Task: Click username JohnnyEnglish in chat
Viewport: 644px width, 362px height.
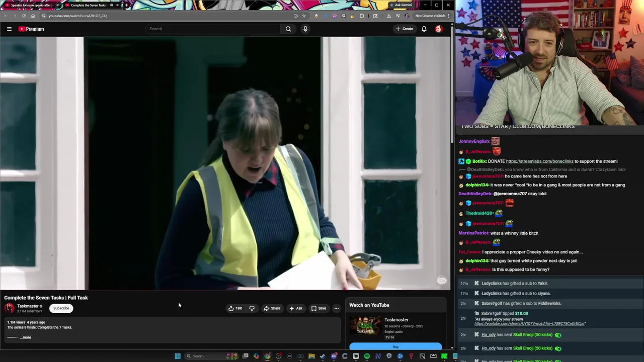Action: pyautogui.click(x=474, y=141)
